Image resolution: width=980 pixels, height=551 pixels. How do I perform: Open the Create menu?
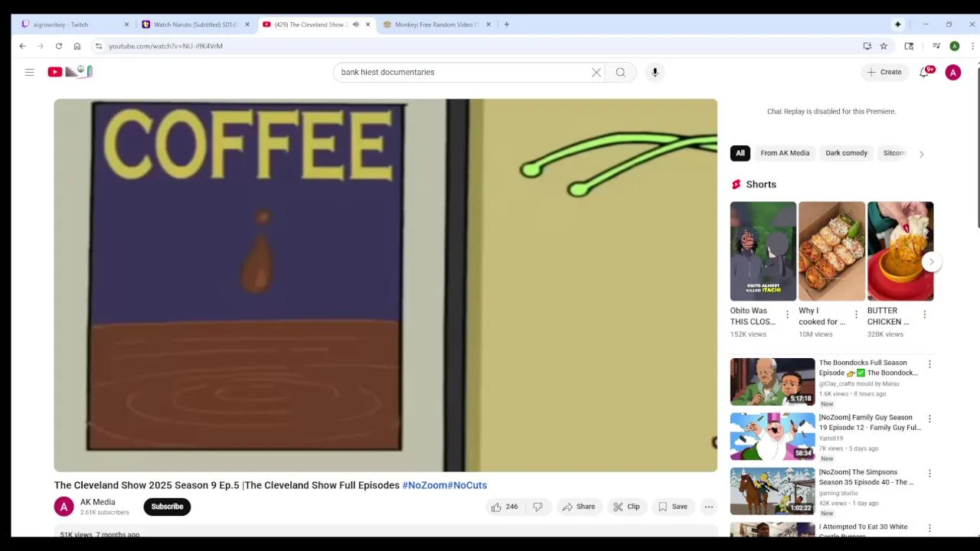coord(884,72)
